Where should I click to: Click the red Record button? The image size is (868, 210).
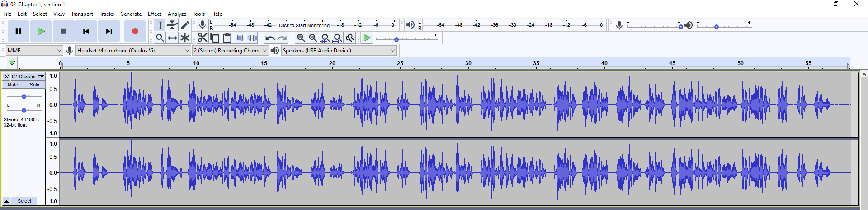[x=135, y=31]
